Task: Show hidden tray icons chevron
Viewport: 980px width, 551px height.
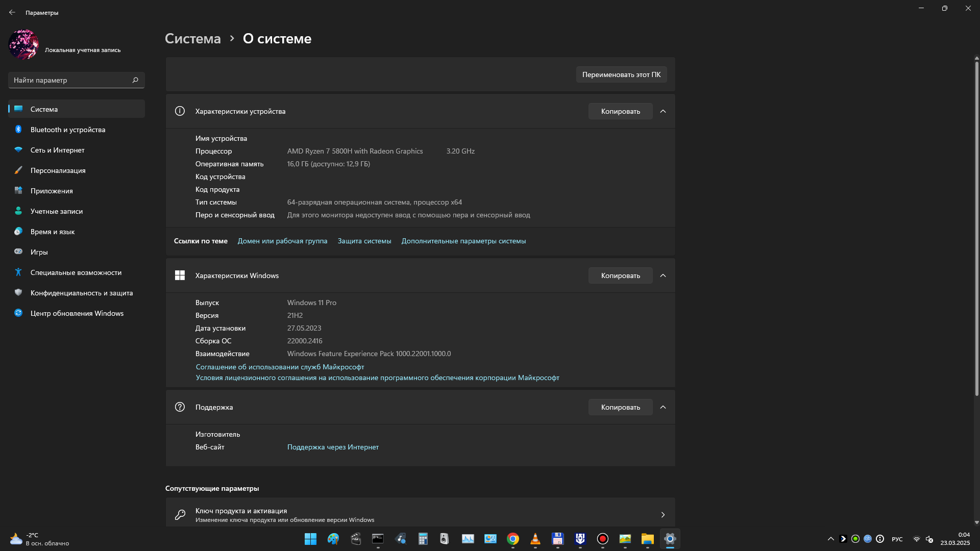Action: 831,539
